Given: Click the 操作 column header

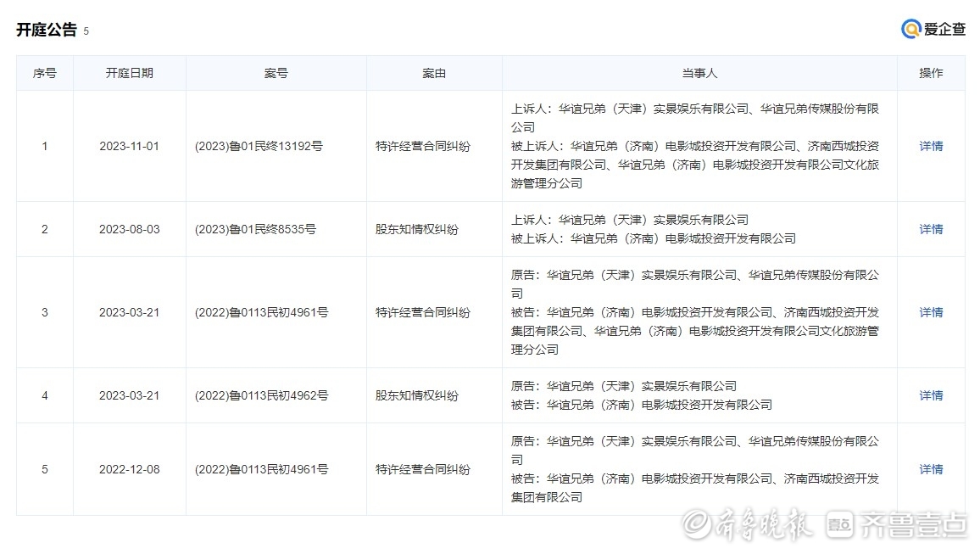Looking at the screenshot, I should pyautogui.click(x=931, y=73).
